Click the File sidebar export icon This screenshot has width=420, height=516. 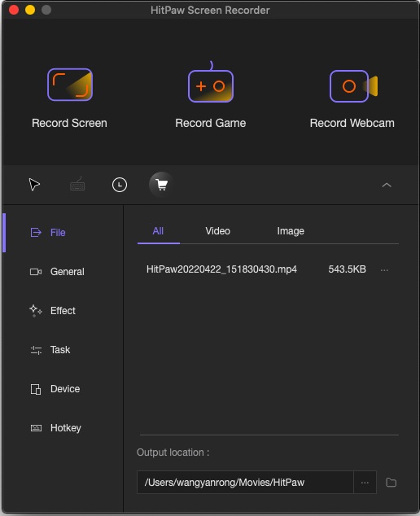[x=36, y=232]
